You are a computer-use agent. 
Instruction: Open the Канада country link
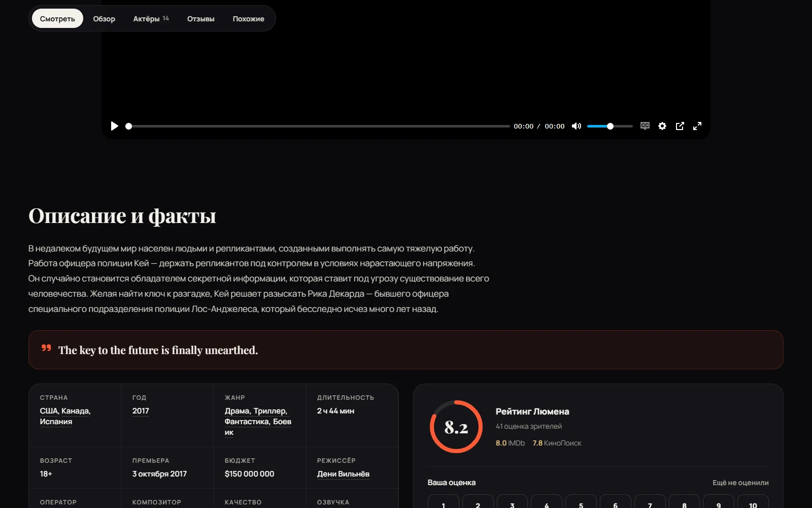(76, 411)
